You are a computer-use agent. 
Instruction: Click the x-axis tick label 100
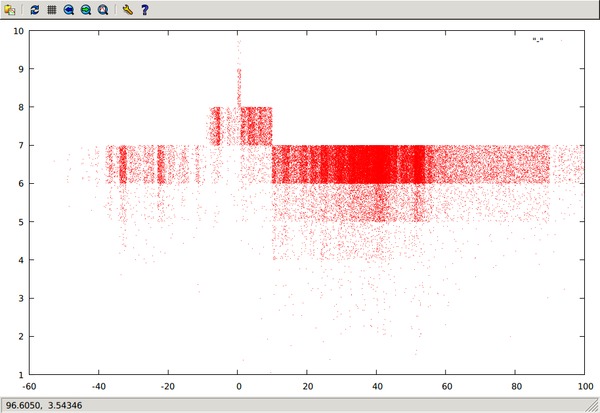(584, 385)
